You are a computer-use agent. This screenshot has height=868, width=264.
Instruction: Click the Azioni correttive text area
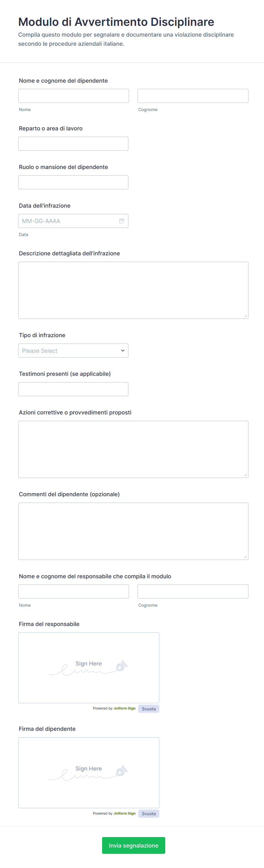pos(133,450)
